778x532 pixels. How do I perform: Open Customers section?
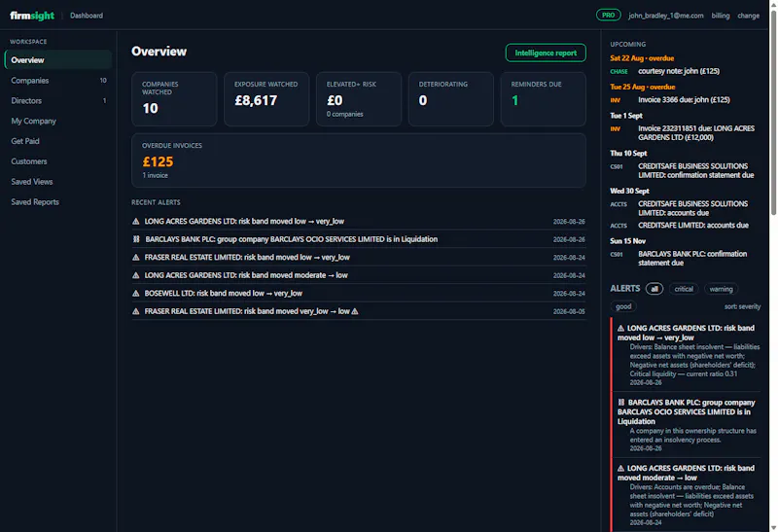pos(58,161)
